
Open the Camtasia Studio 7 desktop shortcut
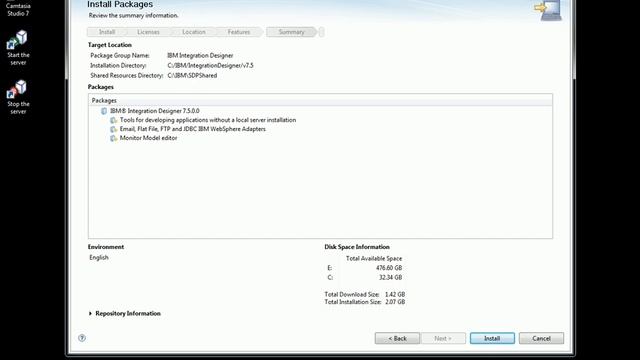18,8
